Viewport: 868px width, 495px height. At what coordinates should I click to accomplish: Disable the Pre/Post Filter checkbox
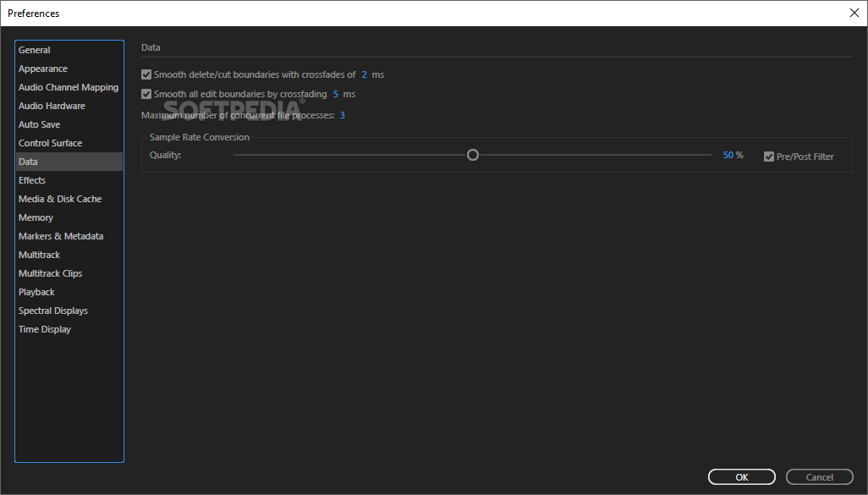[769, 157]
